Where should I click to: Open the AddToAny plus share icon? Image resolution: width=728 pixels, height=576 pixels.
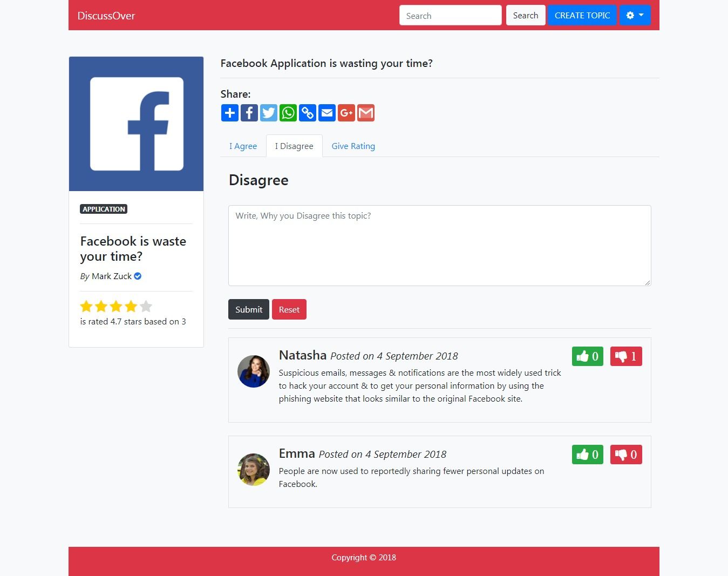(230, 113)
